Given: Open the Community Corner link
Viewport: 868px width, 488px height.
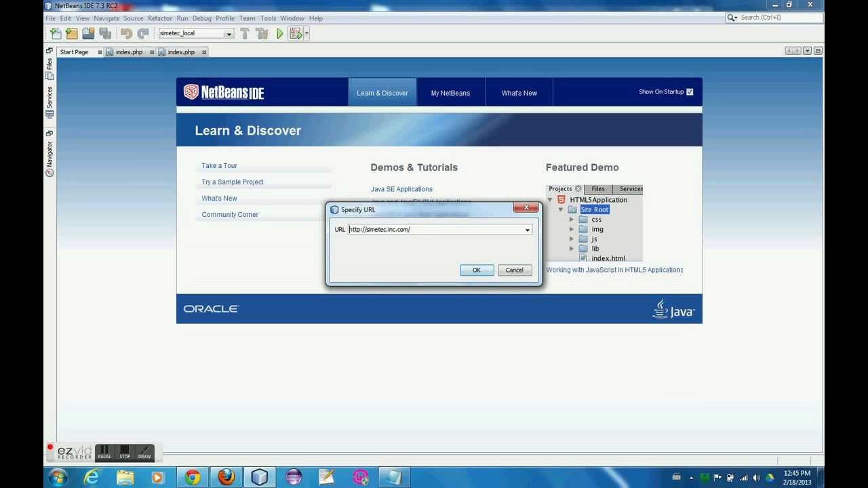Looking at the screenshot, I should [230, 214].
